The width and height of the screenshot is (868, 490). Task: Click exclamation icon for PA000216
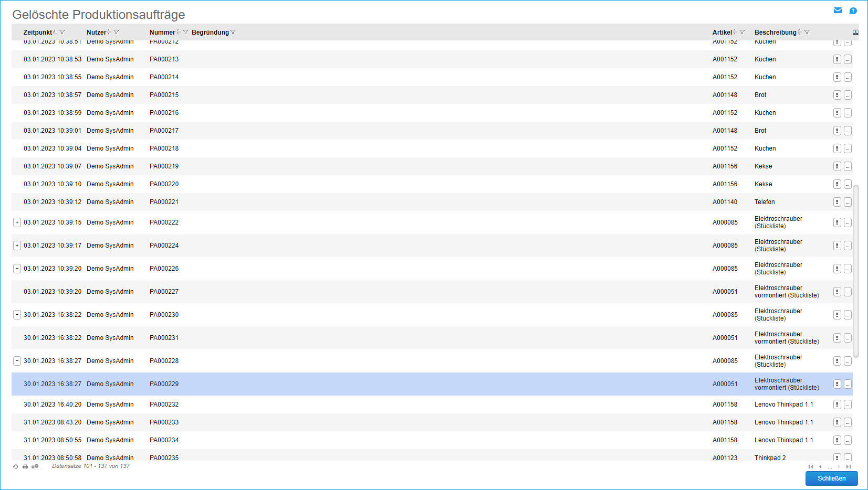tap(837, 113)
